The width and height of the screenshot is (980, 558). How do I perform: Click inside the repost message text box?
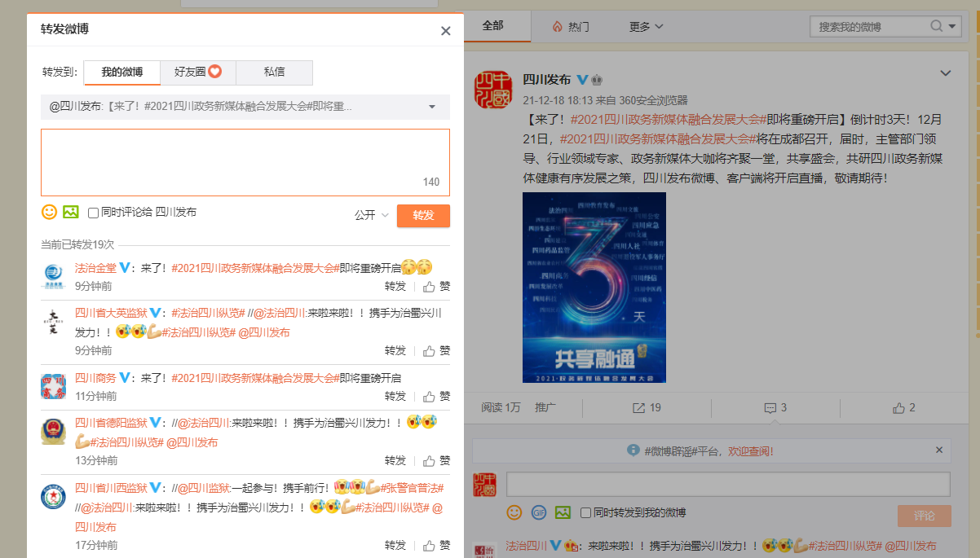click(245, 162)
